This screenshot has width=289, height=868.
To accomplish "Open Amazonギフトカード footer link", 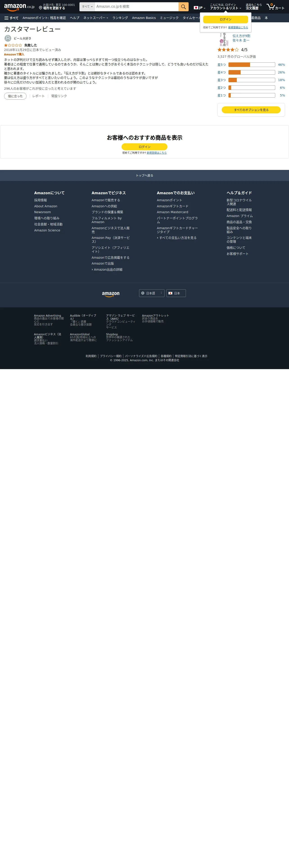I will click(x=173, y=206).
